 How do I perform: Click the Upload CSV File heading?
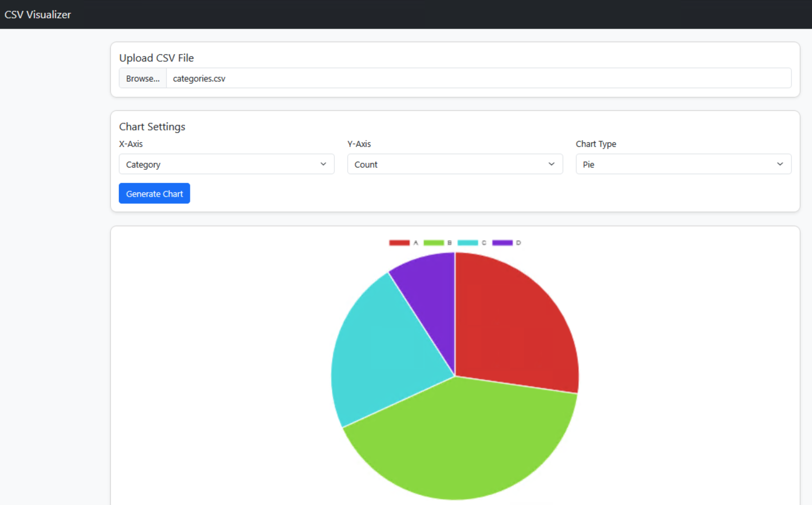(x=156, y=58)
